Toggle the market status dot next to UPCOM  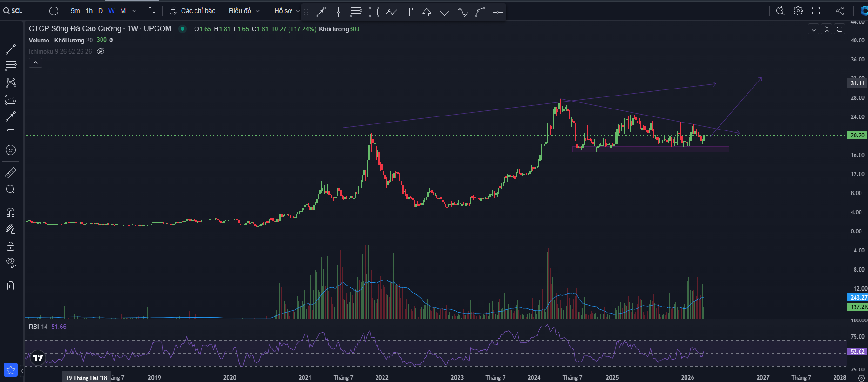tap(182, 29)
